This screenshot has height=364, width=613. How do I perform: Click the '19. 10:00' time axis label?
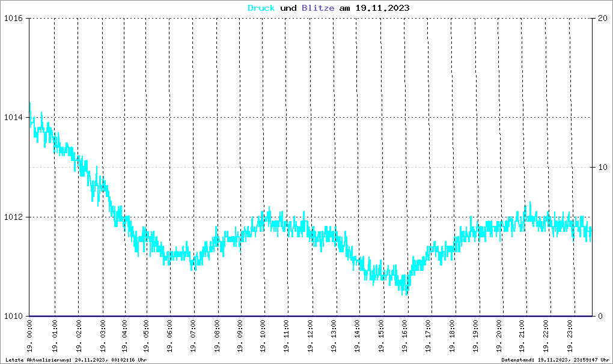click(x=263, y=336)
